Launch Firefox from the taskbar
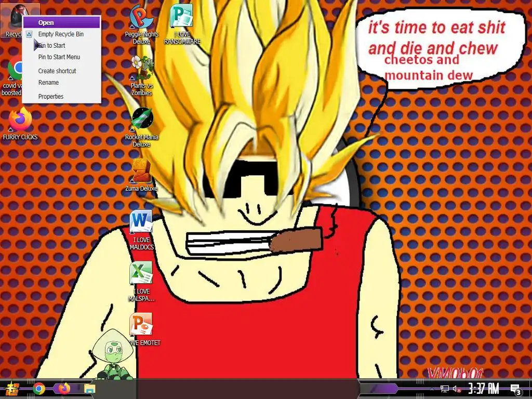 (x=64, y=388)
